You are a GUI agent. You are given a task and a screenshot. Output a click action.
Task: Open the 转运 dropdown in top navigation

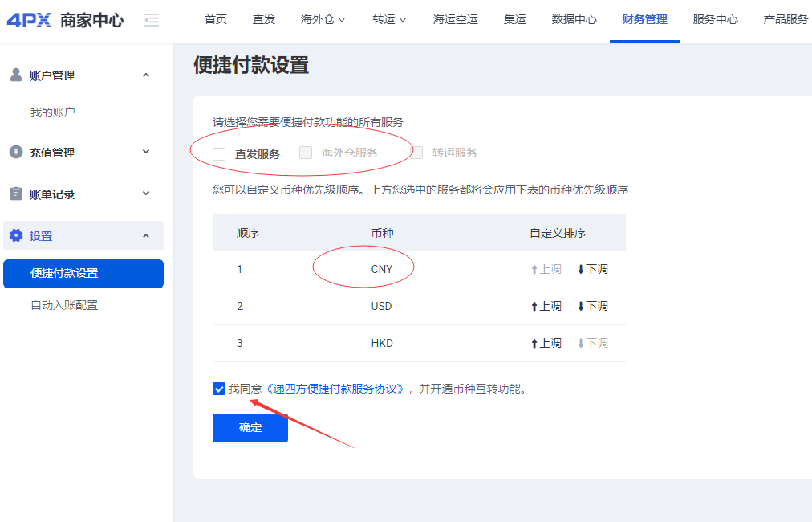(389, 20)
